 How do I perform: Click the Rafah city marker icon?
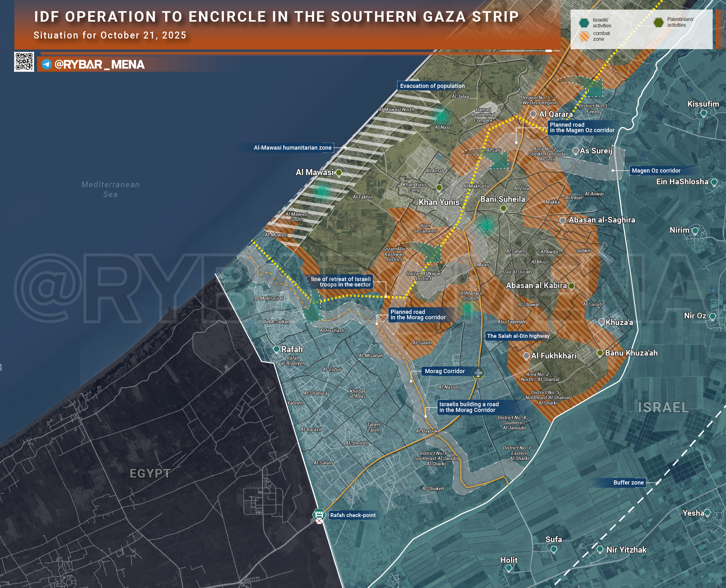tap(277, 349)
